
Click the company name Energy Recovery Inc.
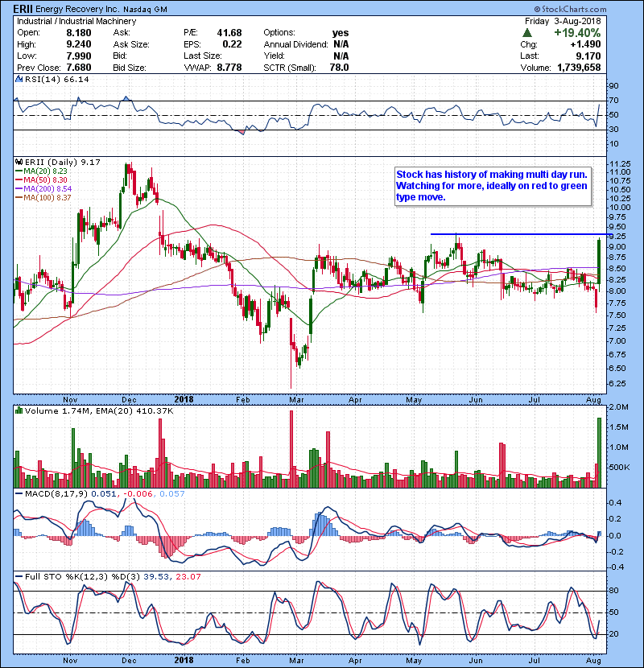pyautogui.click(x=76, y=9)
